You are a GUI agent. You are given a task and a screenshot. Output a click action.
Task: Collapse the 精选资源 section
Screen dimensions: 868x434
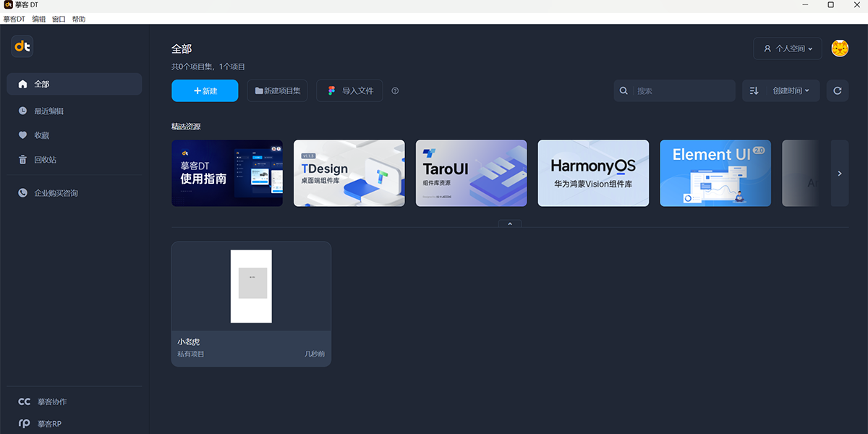click(510, 224)
